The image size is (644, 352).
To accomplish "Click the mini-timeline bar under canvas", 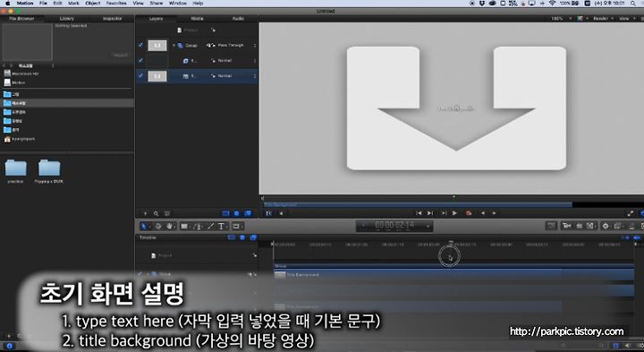I will tap(418, 204).
